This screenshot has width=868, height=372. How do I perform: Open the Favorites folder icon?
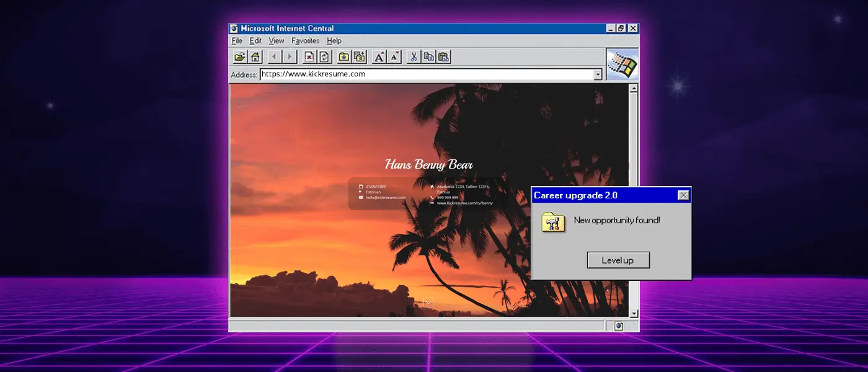click(x=344, y=57)
